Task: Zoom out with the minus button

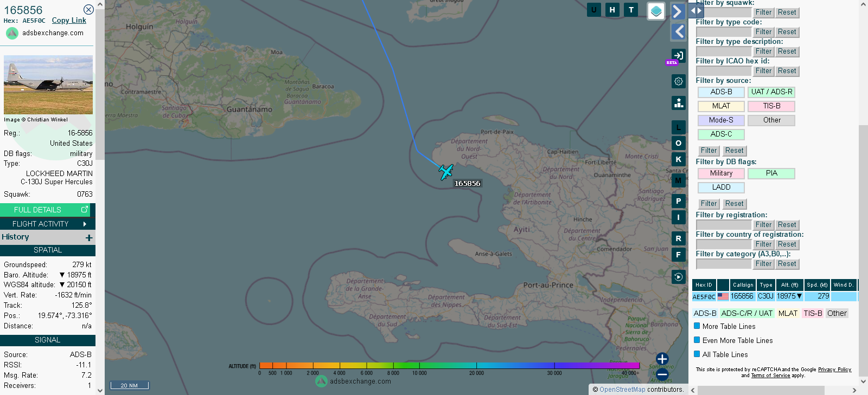Action: 662,374
